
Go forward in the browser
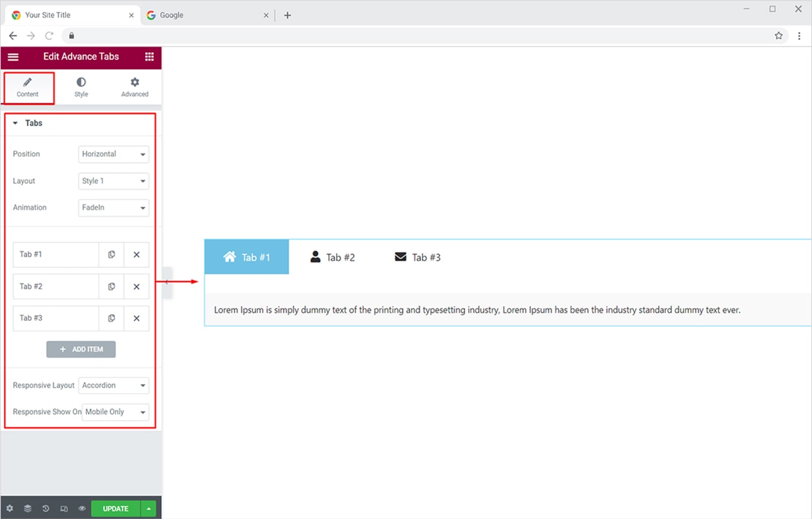[x=31, y=36]
